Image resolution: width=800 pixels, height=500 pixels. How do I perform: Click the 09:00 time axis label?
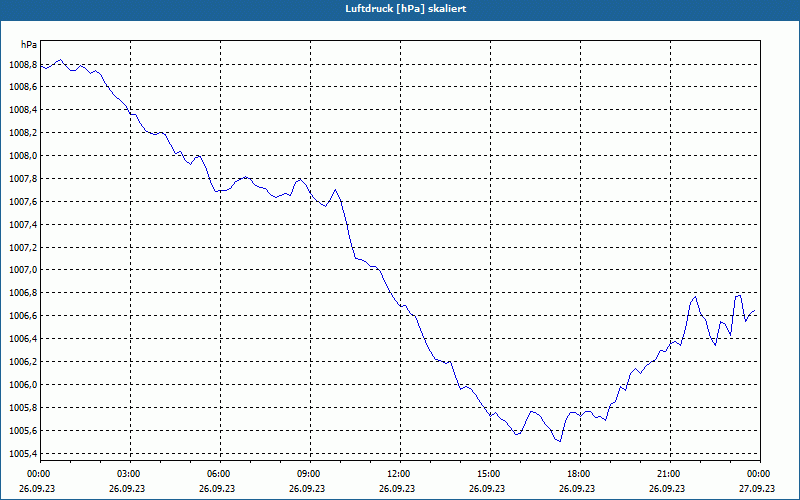tap(308, 474)
